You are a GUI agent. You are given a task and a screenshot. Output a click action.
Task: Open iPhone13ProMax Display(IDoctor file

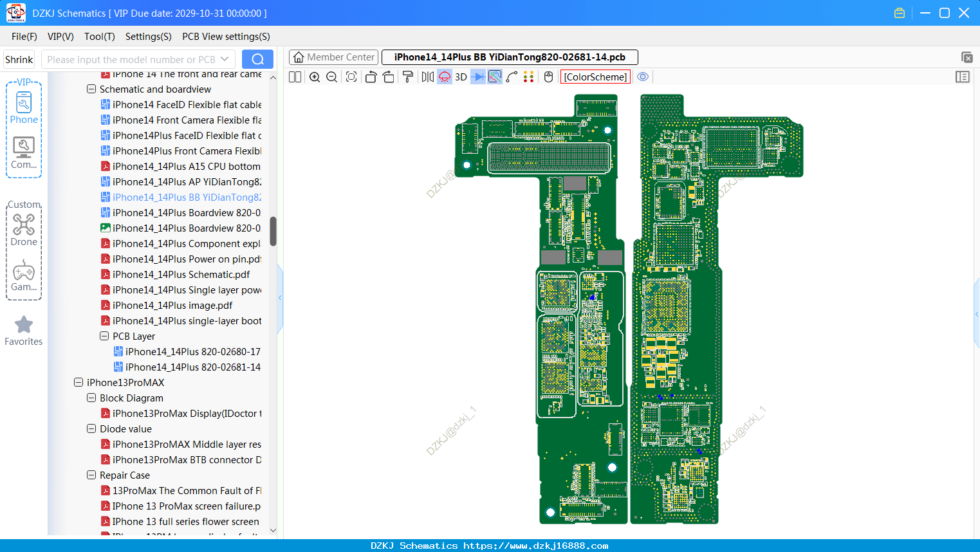coord(181,414)
